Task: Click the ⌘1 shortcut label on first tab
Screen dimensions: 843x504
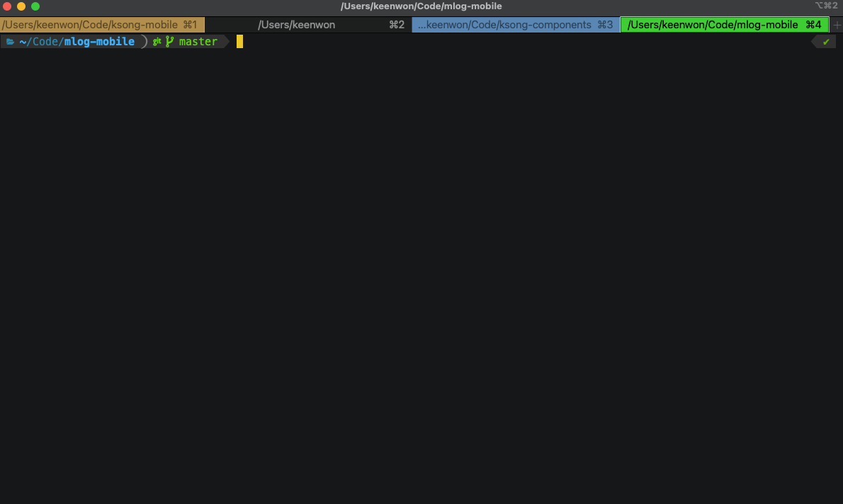Action: [190, 25]
